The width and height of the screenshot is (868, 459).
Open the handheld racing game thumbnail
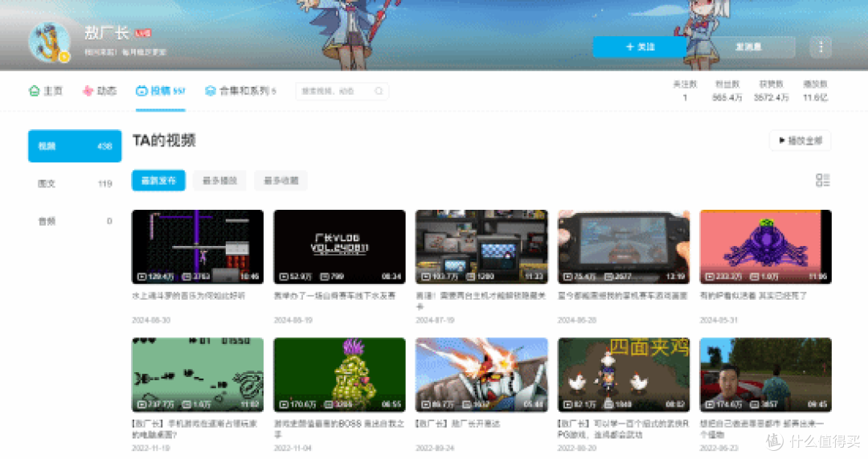624,247
